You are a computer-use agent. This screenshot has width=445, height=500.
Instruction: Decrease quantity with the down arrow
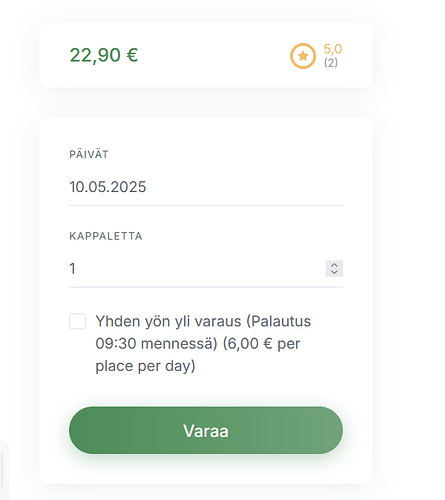334,272
